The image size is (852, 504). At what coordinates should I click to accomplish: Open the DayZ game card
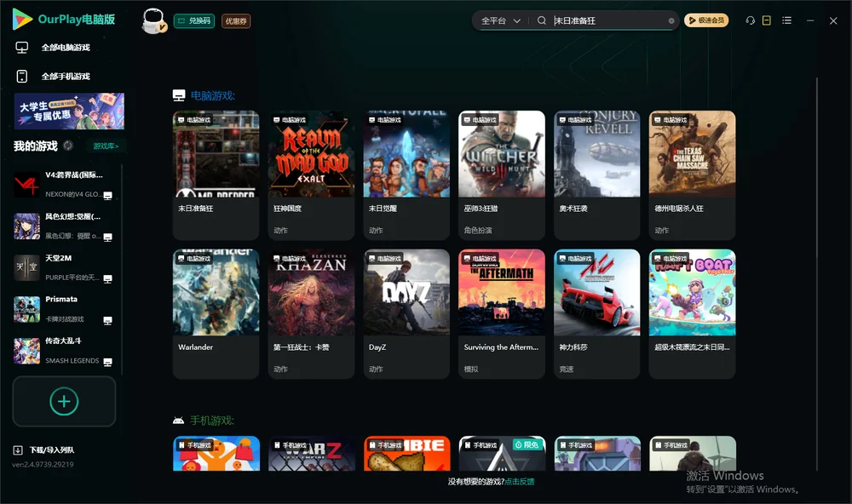pos(406,314)
